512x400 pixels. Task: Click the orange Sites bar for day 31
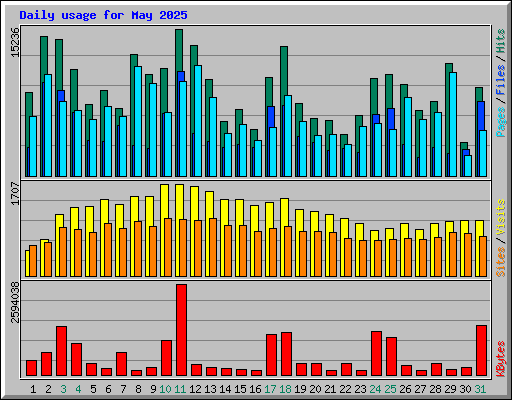[x=483, y=256]
